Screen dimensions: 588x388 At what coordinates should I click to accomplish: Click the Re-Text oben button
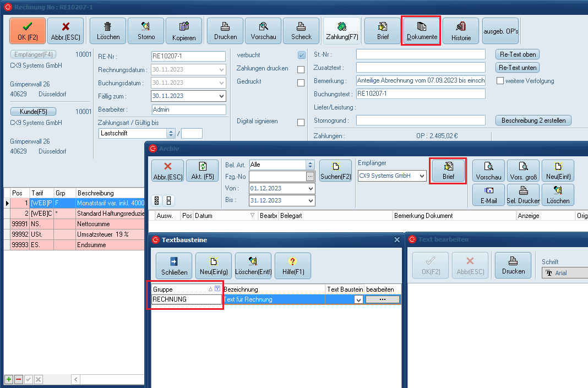[x=517, y=54]
